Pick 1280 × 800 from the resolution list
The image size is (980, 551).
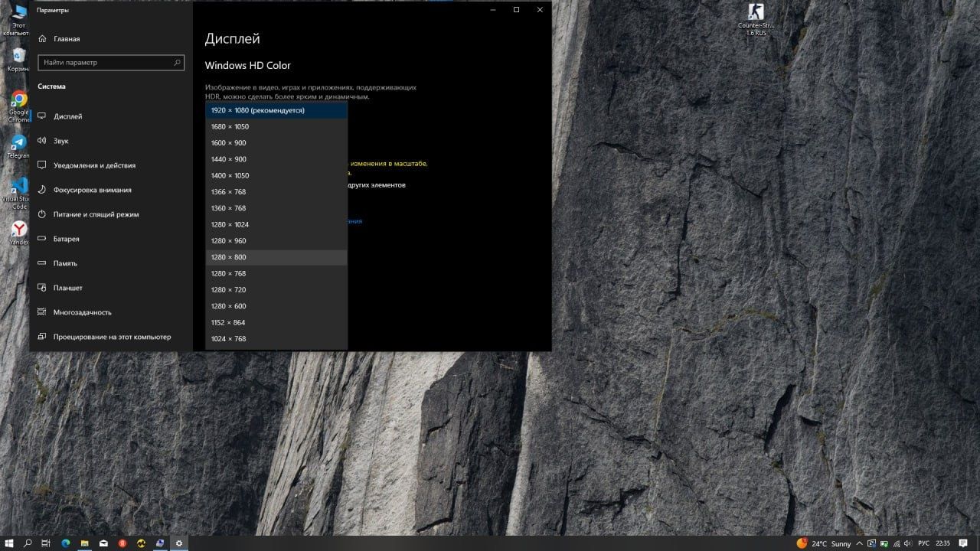coord(276,257)
